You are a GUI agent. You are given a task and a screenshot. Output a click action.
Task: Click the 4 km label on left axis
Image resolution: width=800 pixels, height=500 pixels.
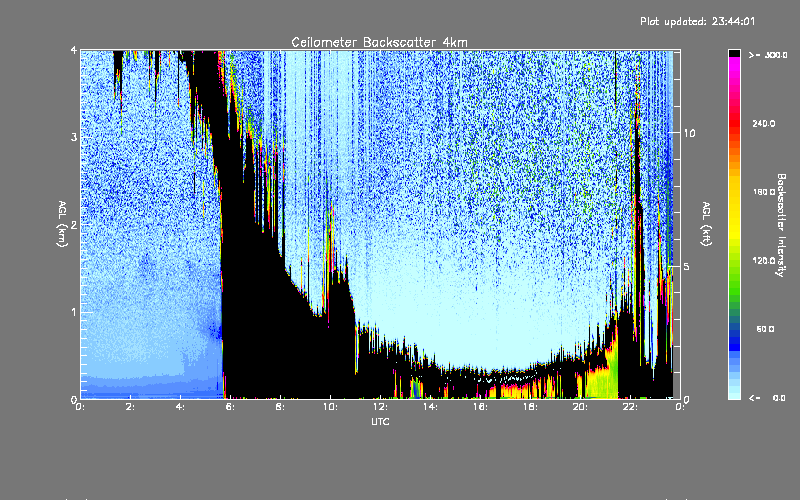(74, 50)
